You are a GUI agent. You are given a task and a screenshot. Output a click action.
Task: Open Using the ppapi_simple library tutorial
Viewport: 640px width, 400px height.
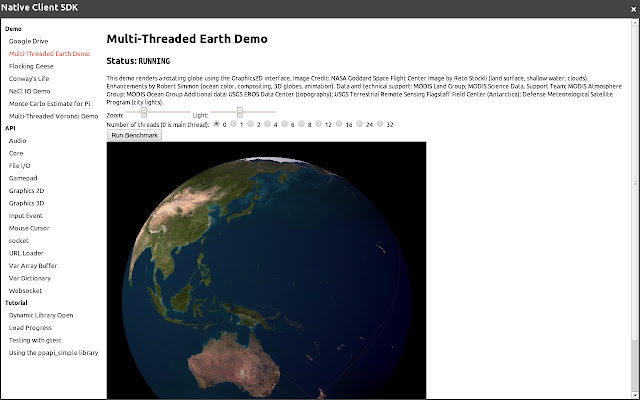(53, 353)
